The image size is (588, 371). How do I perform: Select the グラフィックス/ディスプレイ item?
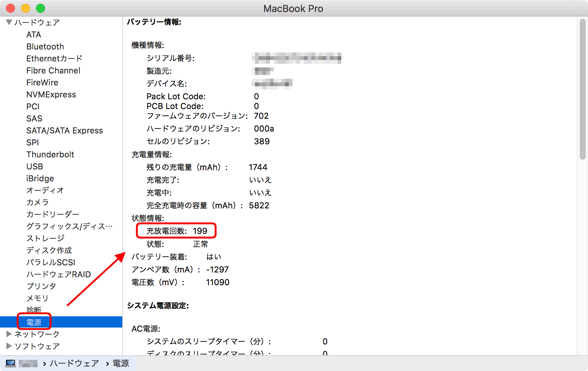tap(69, 226)
